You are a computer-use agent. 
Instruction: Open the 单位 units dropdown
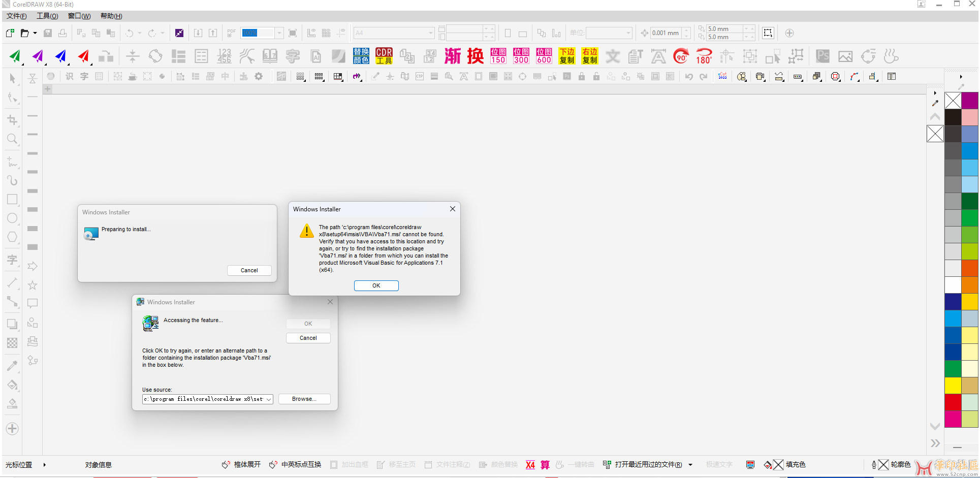pyautogui.click(x=628, y=33)
